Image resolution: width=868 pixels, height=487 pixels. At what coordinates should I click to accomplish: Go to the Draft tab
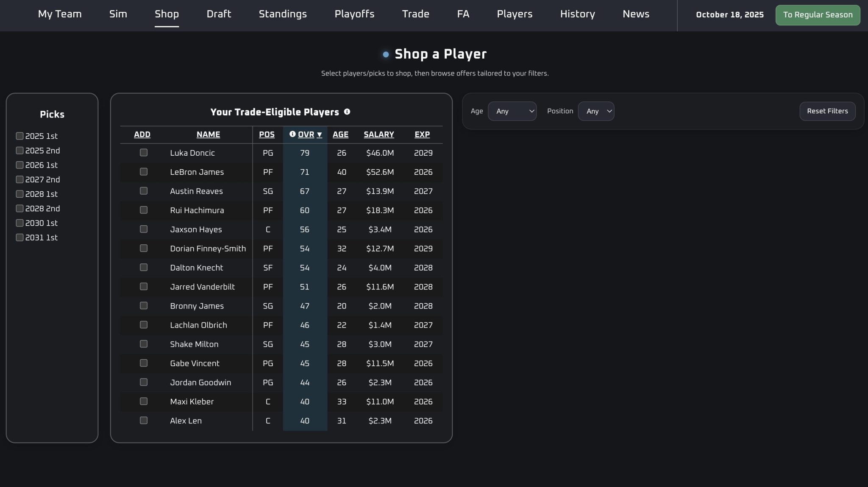219,14
